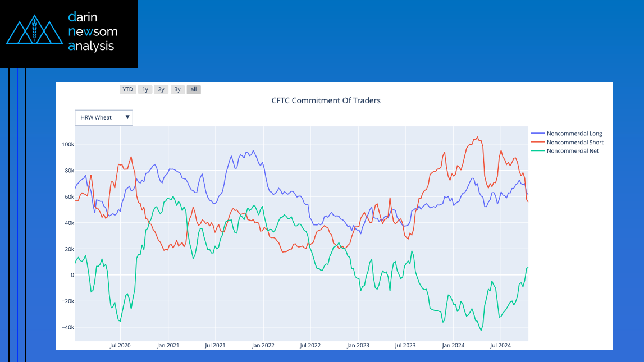Image resolution: width=644 pixels, height=362 pixels.
Task: Click the red legend line swatch
Action: 537,143
